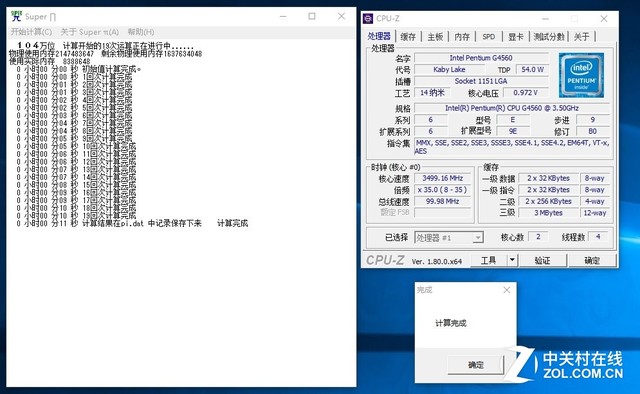
Task: Click the Intel Pentium G4560 name field
Action: click(481, 58)
